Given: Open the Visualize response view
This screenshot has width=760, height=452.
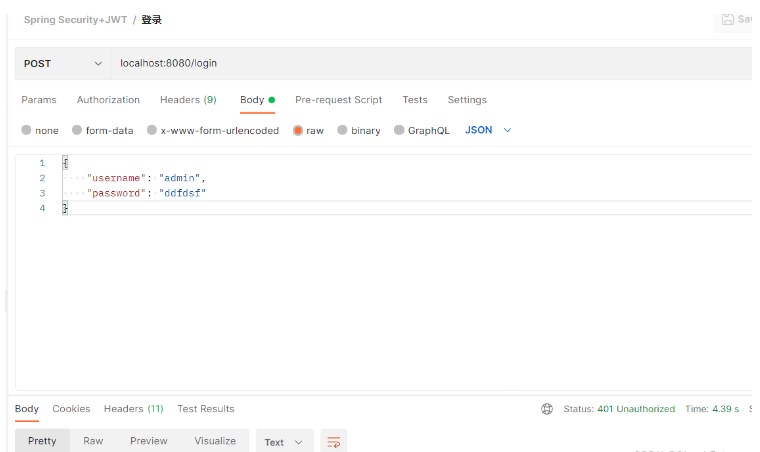Looking at the screenshot, I should pyautogui.click(x=215, y=441).
